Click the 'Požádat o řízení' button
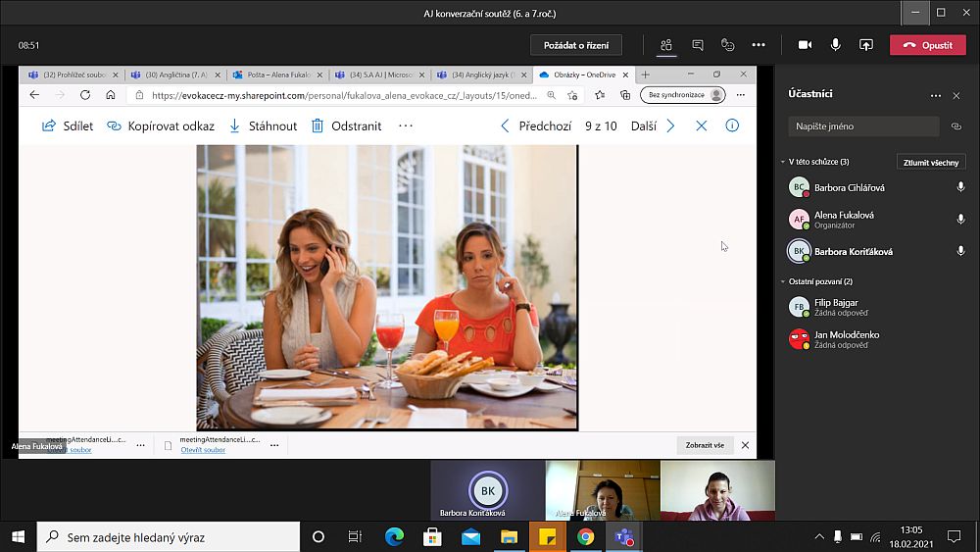This screenshot has height=552, width=980. coord(576,45)
